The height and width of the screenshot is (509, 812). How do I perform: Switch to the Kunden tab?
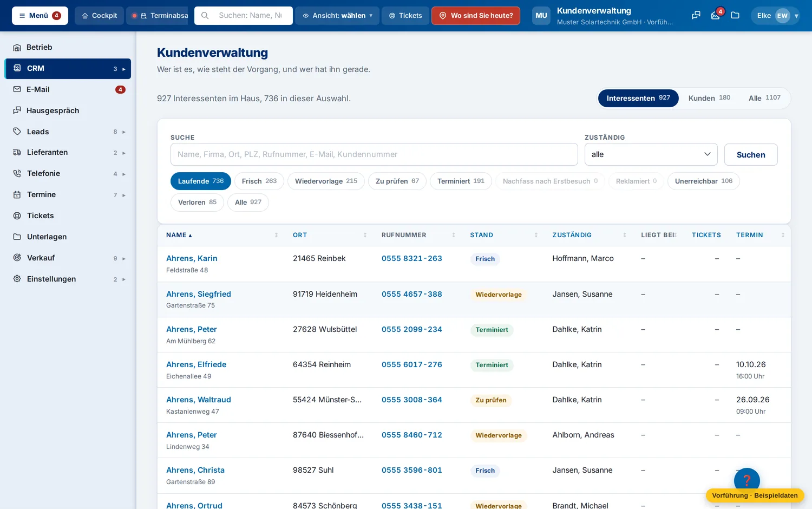709,98
